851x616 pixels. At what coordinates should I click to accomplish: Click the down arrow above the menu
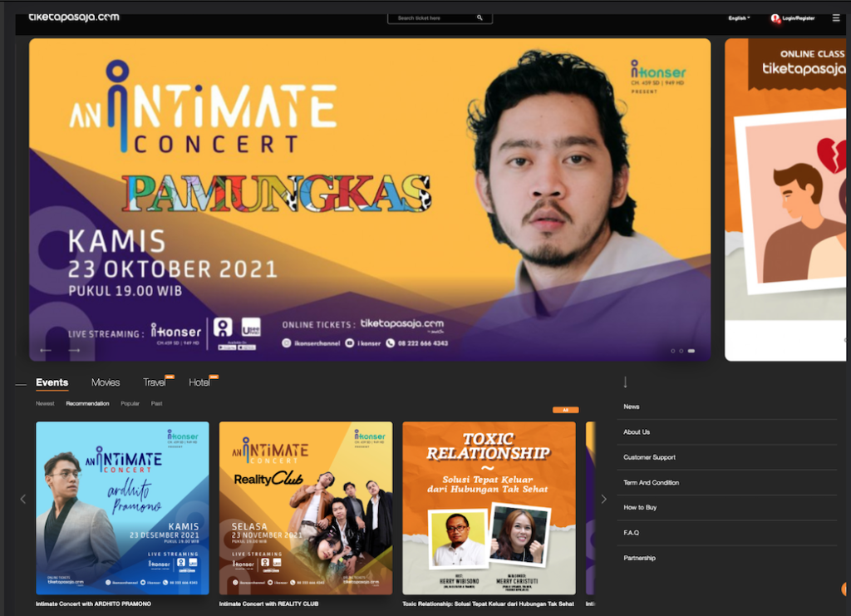click(x=625, y=382)
